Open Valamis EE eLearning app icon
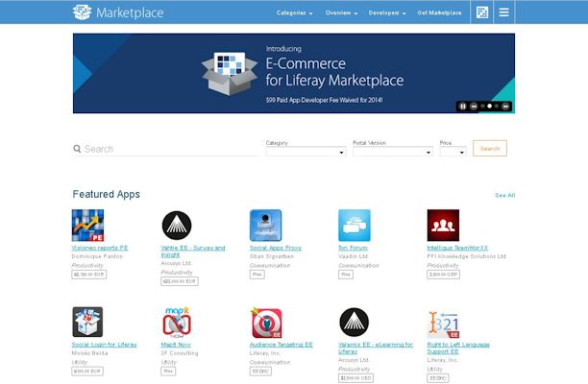The image size is (588, 384). coord(354,323)
